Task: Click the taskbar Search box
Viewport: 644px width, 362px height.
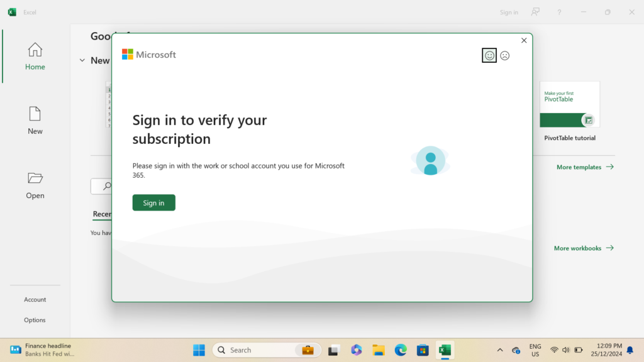Action: click(x=255, y=350)
